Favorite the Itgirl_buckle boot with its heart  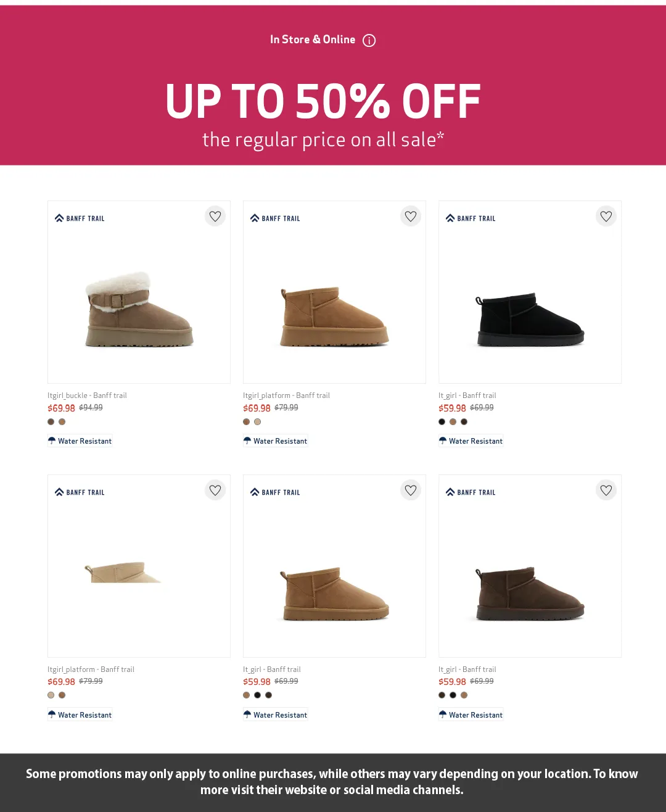(215, 217)
